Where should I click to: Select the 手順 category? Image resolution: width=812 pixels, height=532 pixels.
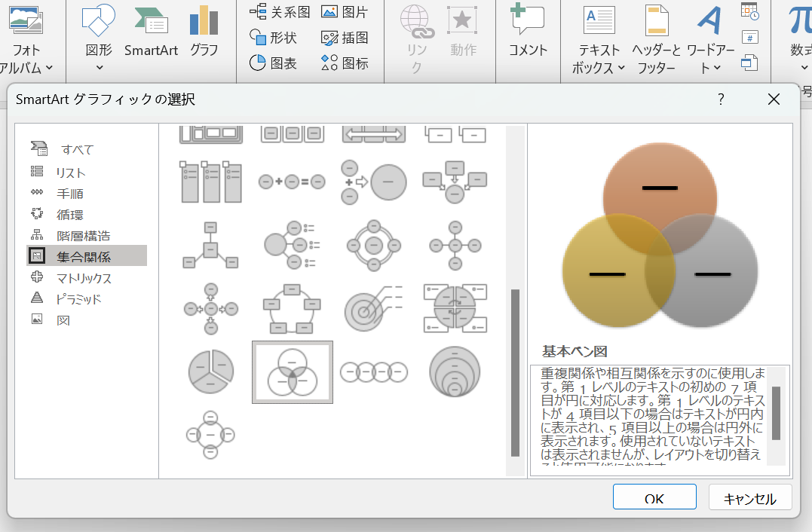tap(87, 194)
